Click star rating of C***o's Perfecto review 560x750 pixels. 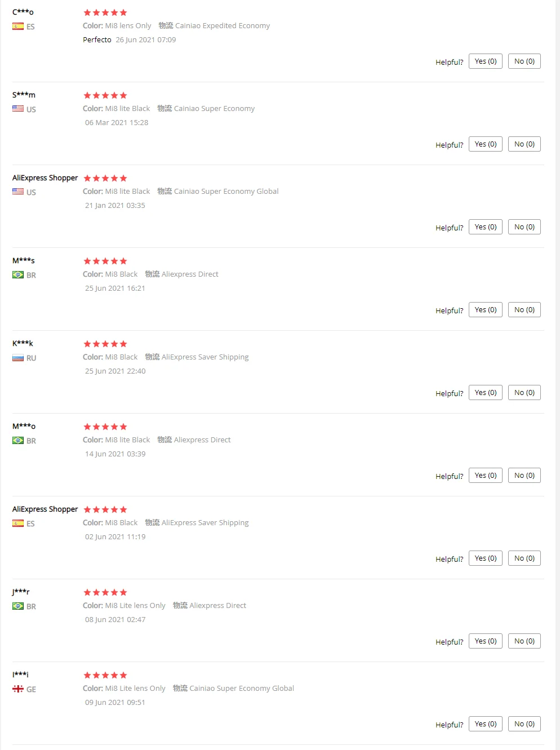pos(105,12)
